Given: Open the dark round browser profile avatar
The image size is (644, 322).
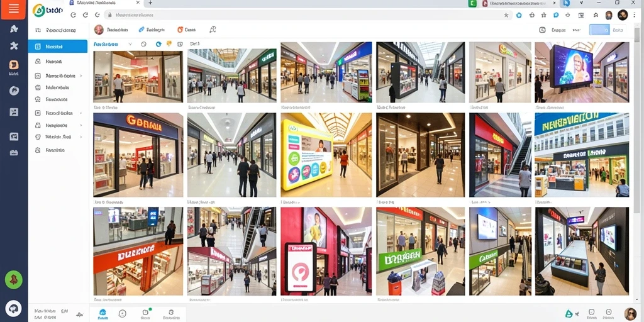Looking at the screenshot, I should pyautogui.click(x=623, y=15).
